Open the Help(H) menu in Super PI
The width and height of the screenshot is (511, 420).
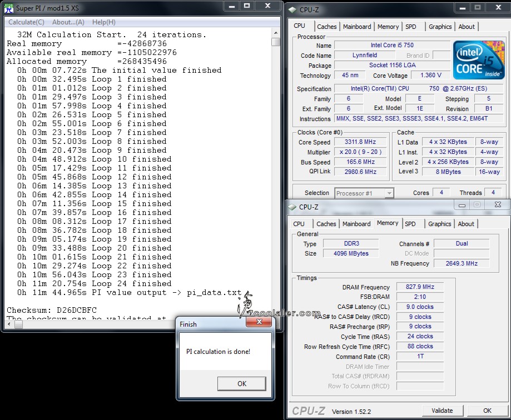pyautogui.click(x=103, y=22)
